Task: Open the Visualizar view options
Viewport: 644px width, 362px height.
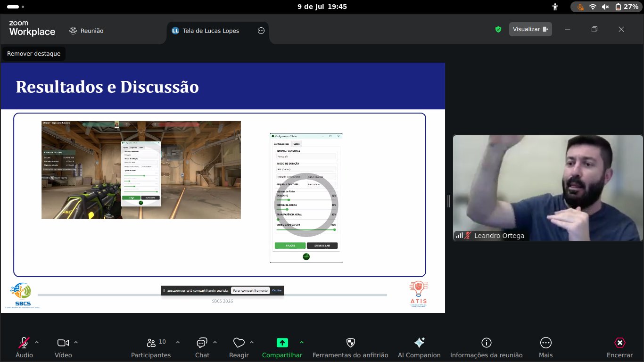Action: (530, 29)
